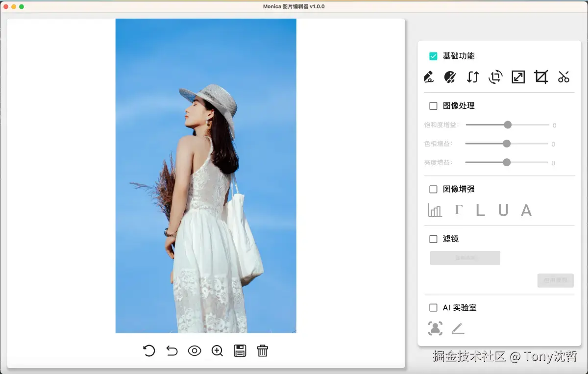Save image with floppy disk icon
The width and height of the screenshot is (588, 374).
tap(240, 350)
